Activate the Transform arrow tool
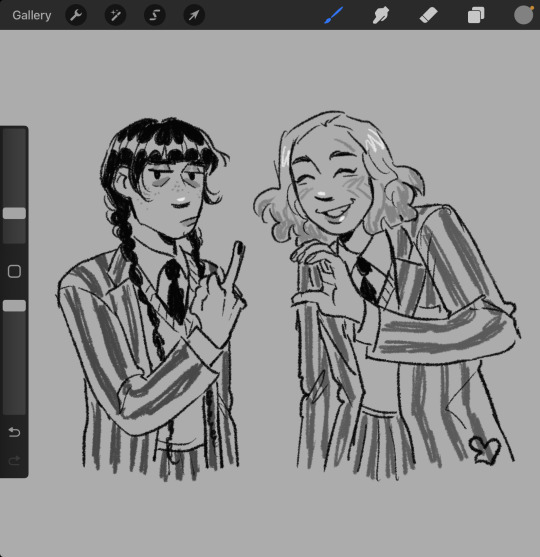The width and height of the screenshot is (540, 557). tap(194, 15)
